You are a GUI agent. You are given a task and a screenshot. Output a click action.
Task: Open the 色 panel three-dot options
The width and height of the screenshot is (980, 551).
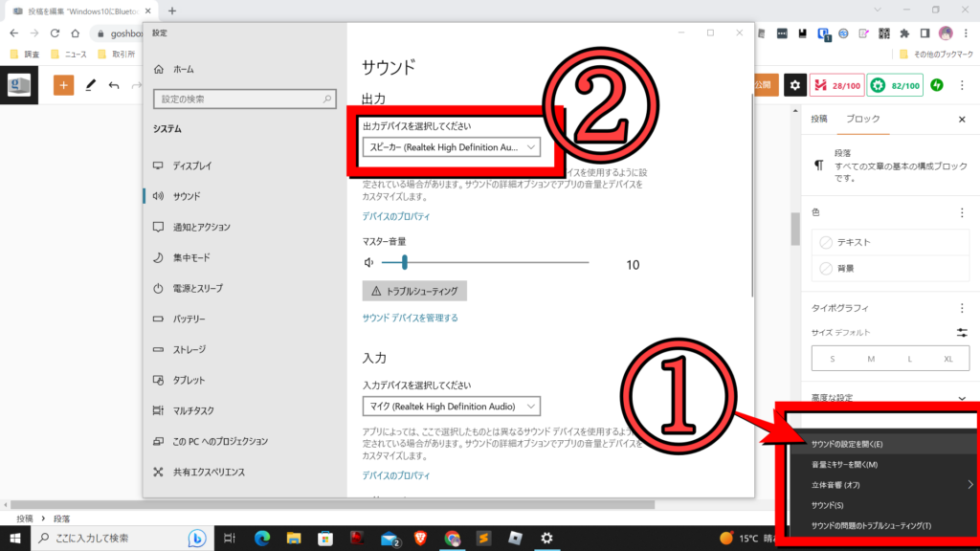pyautogui.click(x=962, y=211)
